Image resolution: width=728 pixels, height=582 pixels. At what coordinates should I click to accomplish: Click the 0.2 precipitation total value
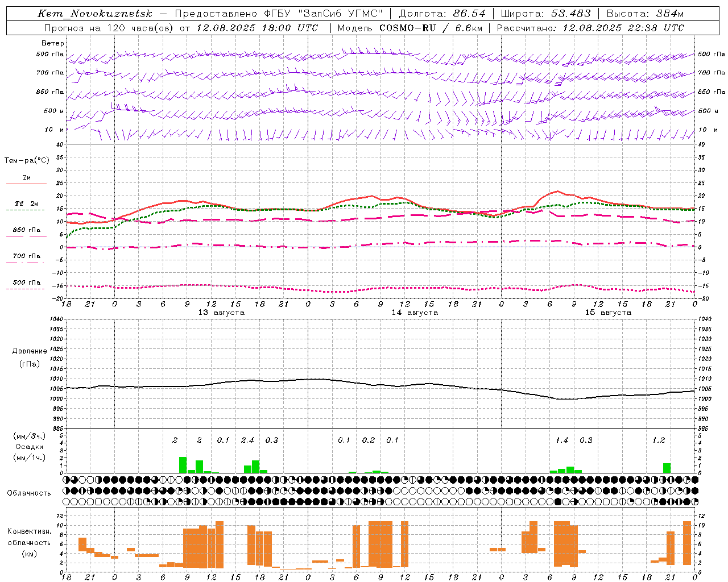point(369,440)
